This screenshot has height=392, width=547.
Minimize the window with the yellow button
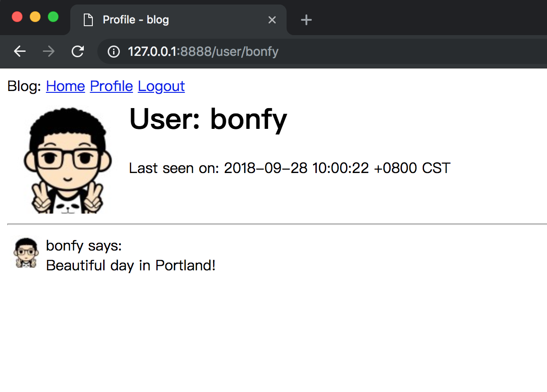(x=35, y=17)
